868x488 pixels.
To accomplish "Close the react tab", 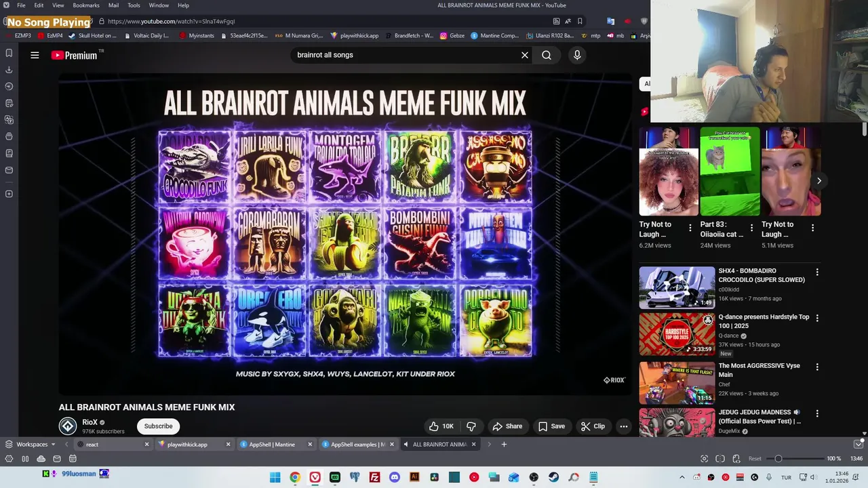I will click(146, 445).
